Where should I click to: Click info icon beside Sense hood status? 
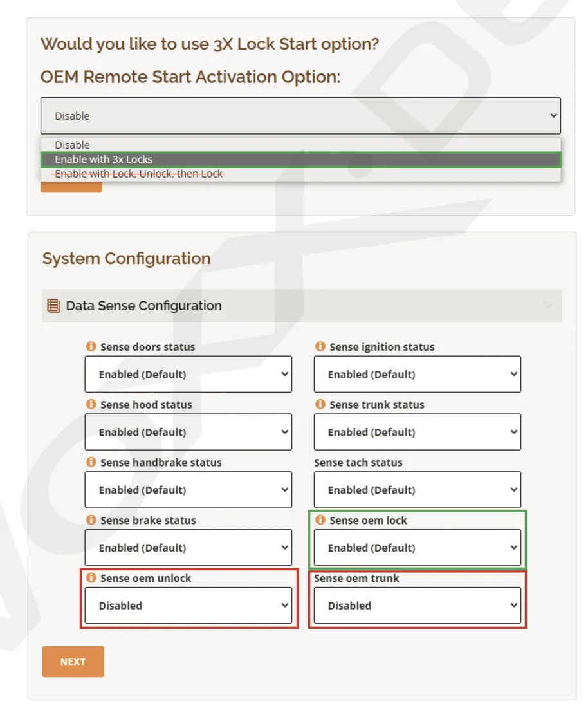tap(91, 405)
